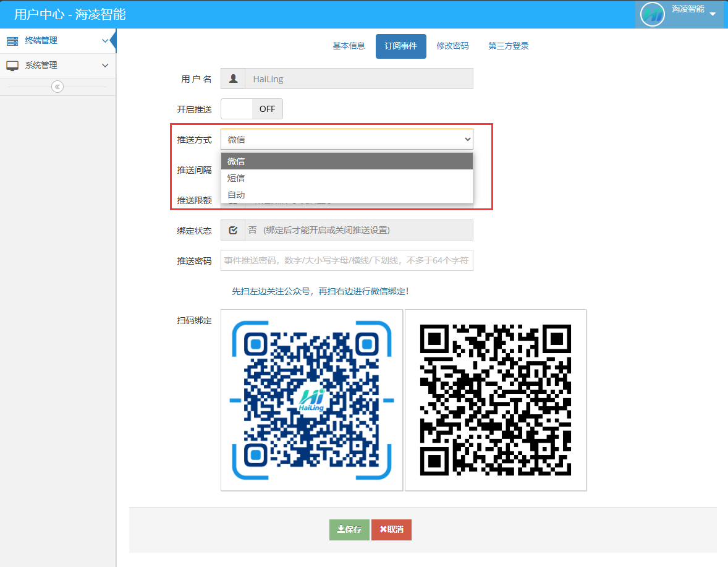728x567 pixels.
Task: Click the HaiLing avatar logo in header
Action: pyautogui.click(x=653, y=14)
